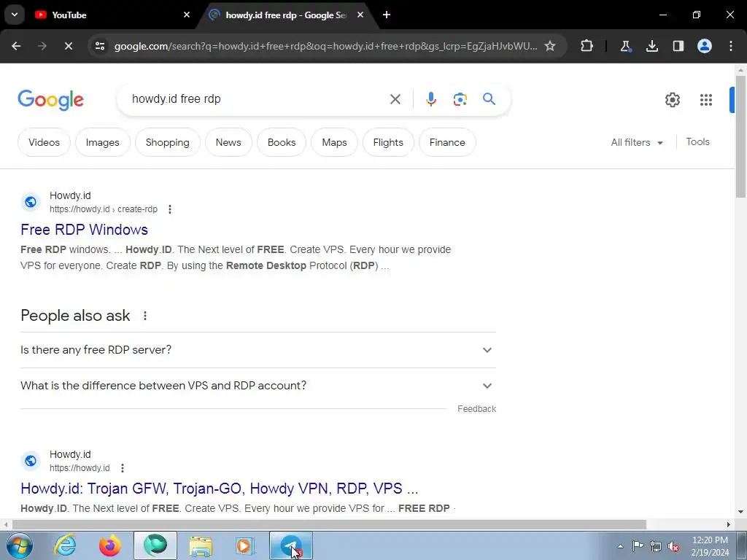Open People also ask options menu
This screenshot has height=560, width=747.
tap(145, 316)
